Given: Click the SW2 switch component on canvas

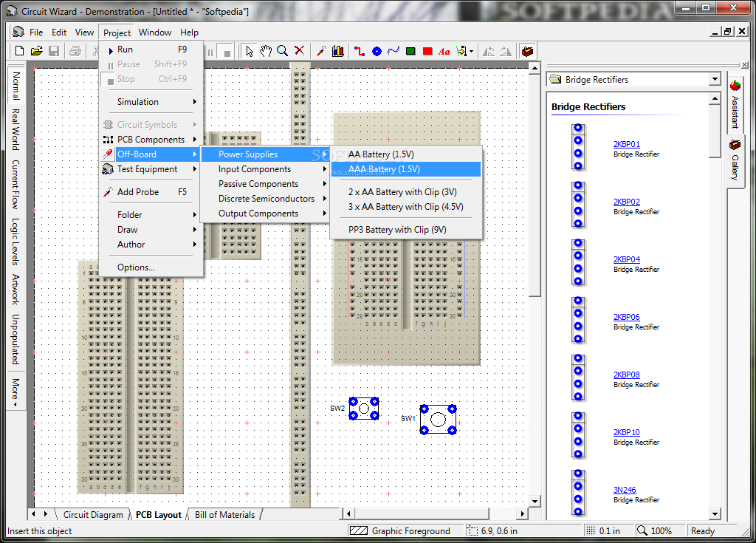Looking at the screenshot, I should 363,409.
